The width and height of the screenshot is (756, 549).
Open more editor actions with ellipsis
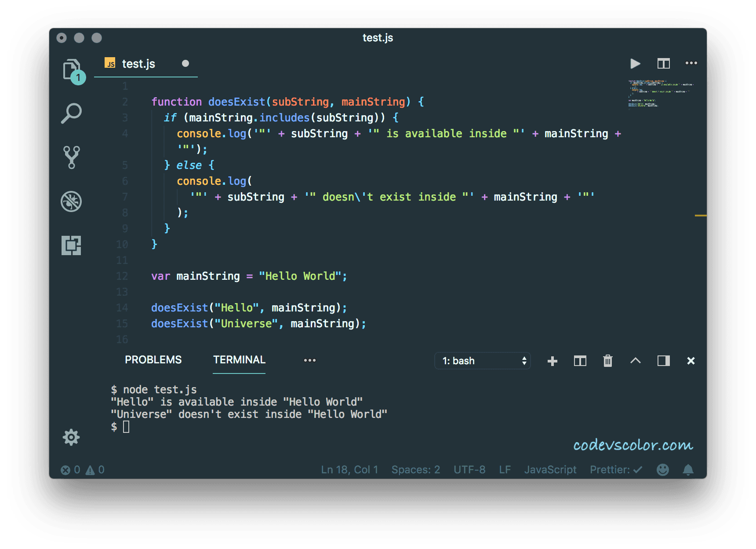coord(691,63)
